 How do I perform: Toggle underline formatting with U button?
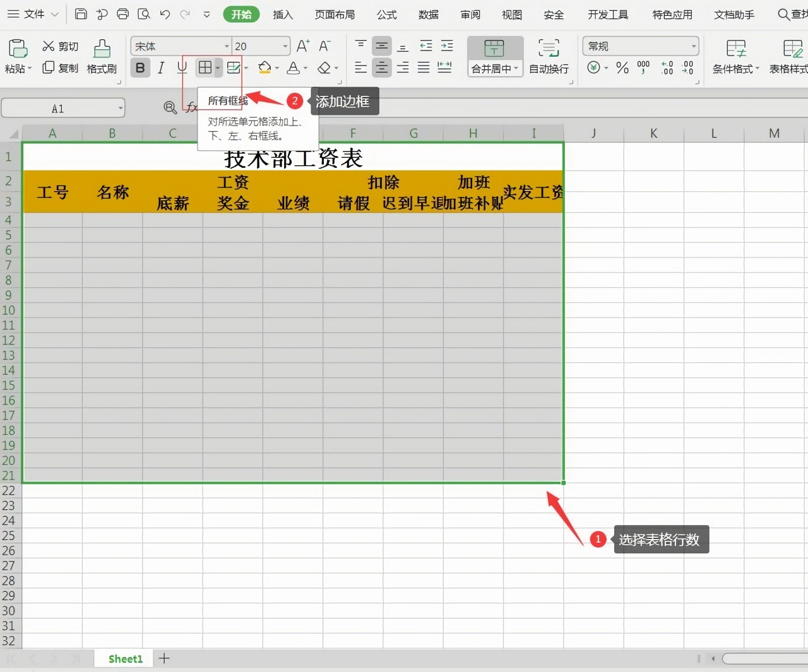point(181,68)
